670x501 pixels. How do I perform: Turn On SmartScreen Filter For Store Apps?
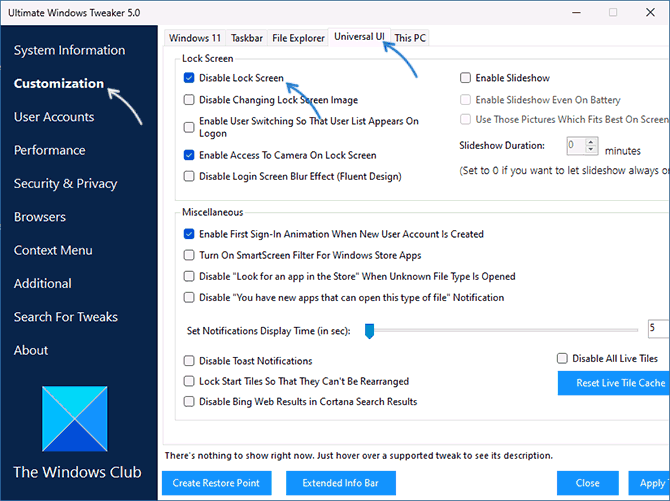[x=189, y=255]
